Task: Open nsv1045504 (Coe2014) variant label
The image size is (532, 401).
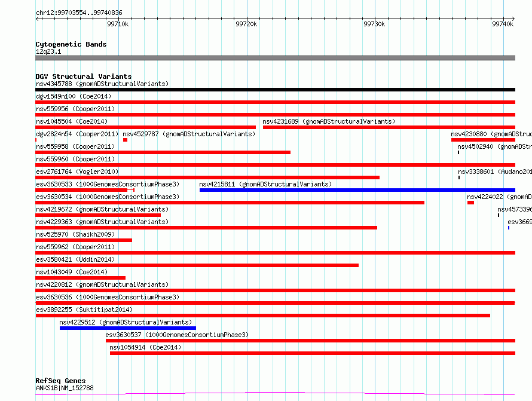Action: [x=72, y=121]
